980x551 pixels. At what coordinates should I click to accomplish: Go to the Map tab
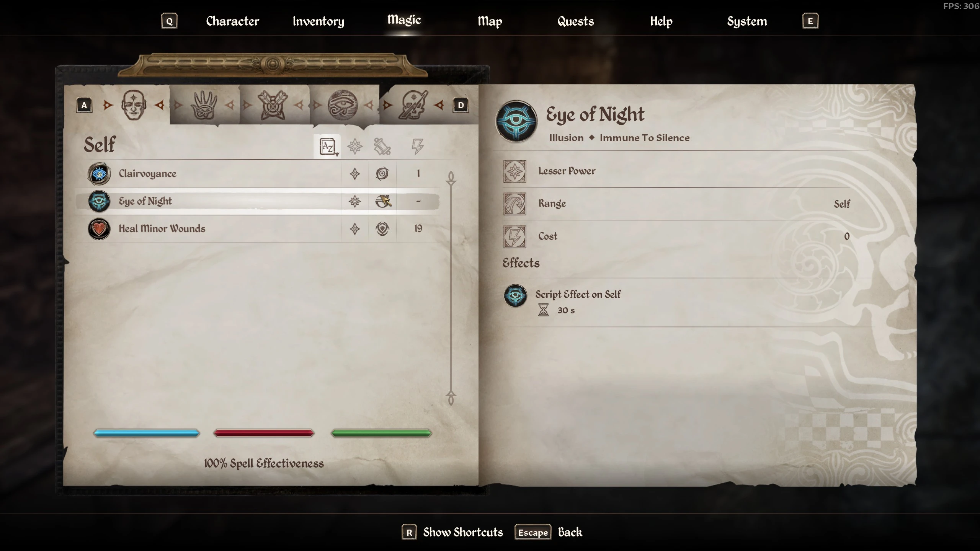tap(490, 21)
